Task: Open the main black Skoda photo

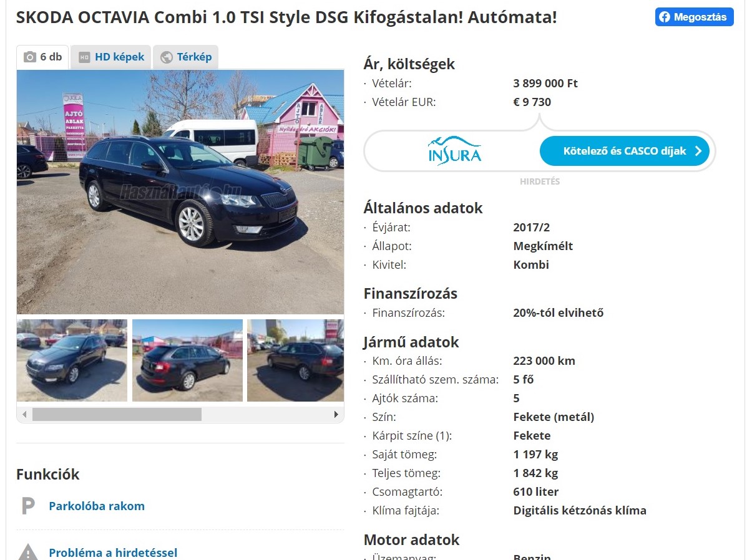Action: click(x=180, y=192)
